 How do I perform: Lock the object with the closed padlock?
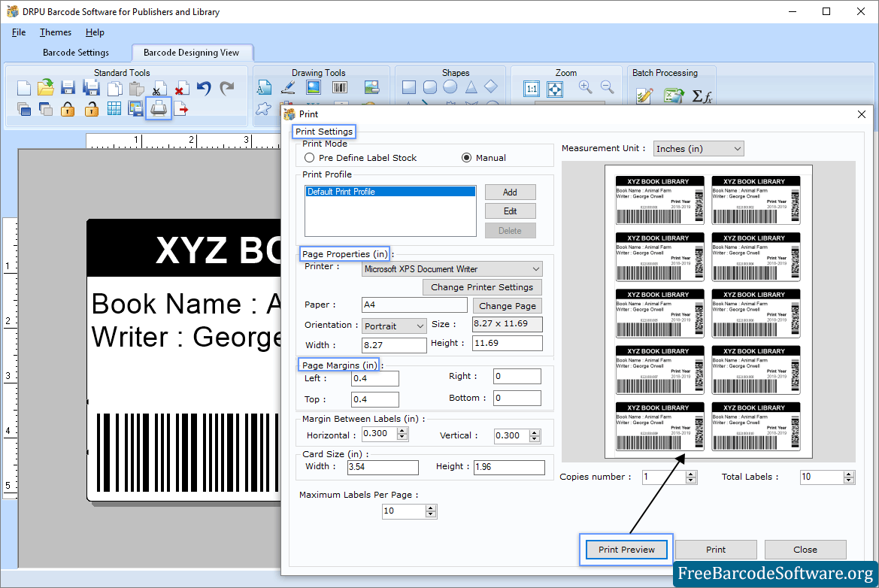(x=68, y=109)
